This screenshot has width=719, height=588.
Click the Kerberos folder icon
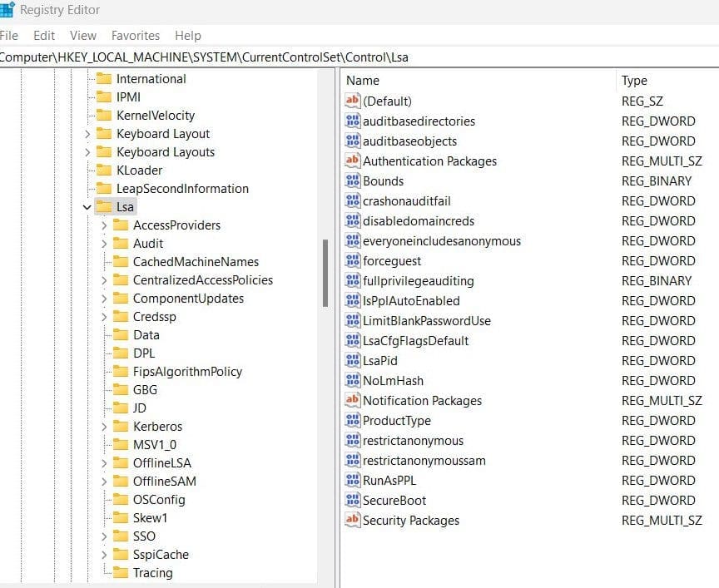click(121, 426)
